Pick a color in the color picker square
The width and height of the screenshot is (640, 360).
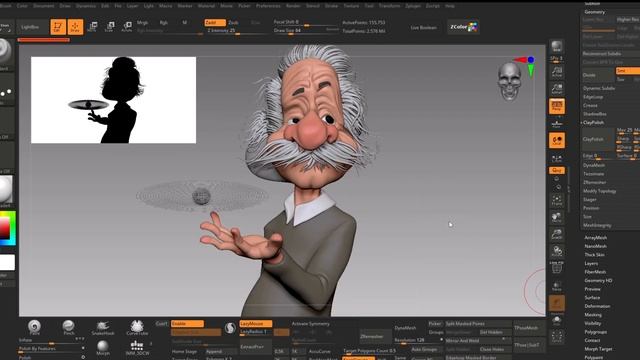coord(5,228)
